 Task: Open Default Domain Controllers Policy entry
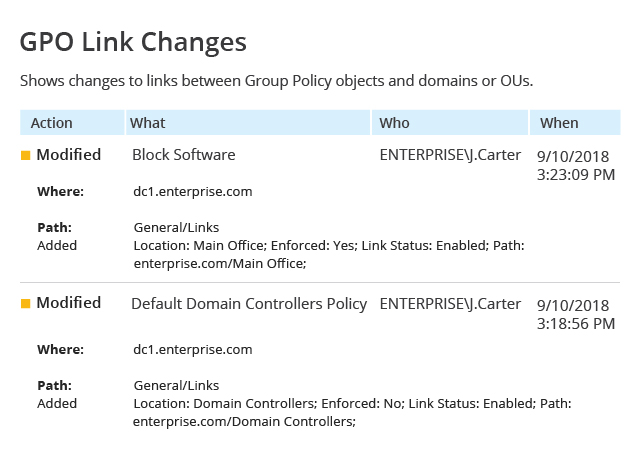[249, 304]
